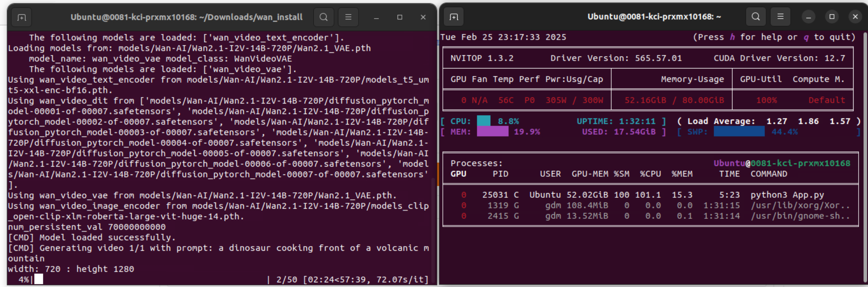
Task: Select the process with PID 25031
Action: click(651, 195)
